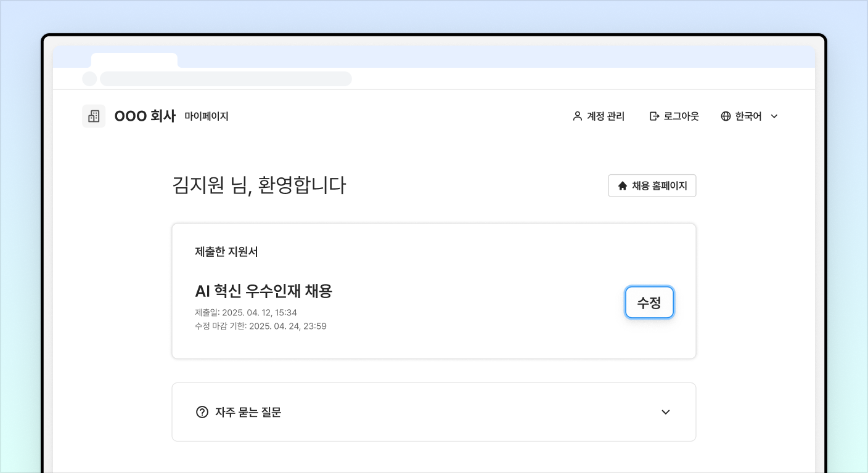Click the round button left of address bar
868x473 pixels.
coord(89,79)
